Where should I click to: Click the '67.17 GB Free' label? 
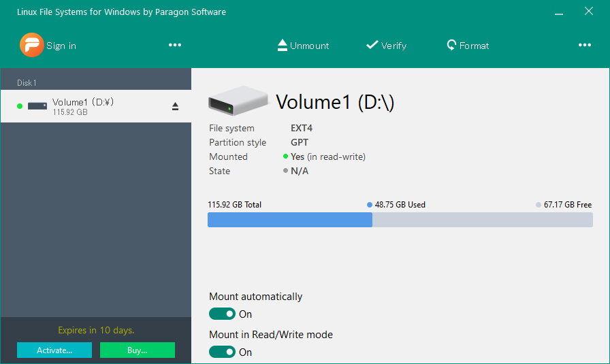[568, 205]
